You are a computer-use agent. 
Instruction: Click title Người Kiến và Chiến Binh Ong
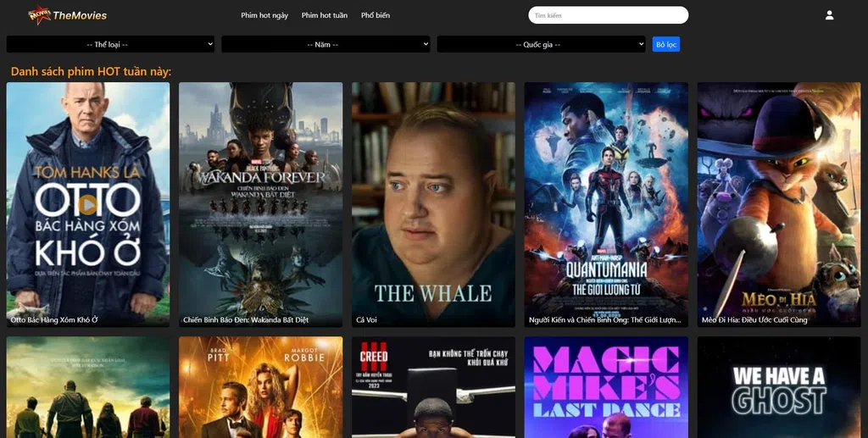[605, 319]
